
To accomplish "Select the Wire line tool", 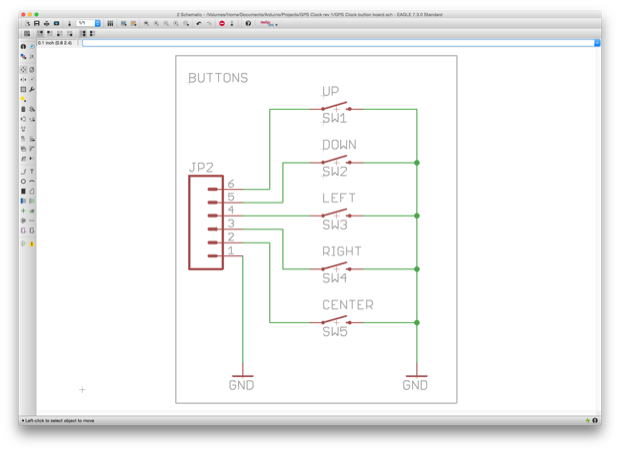I will [23, 172].
